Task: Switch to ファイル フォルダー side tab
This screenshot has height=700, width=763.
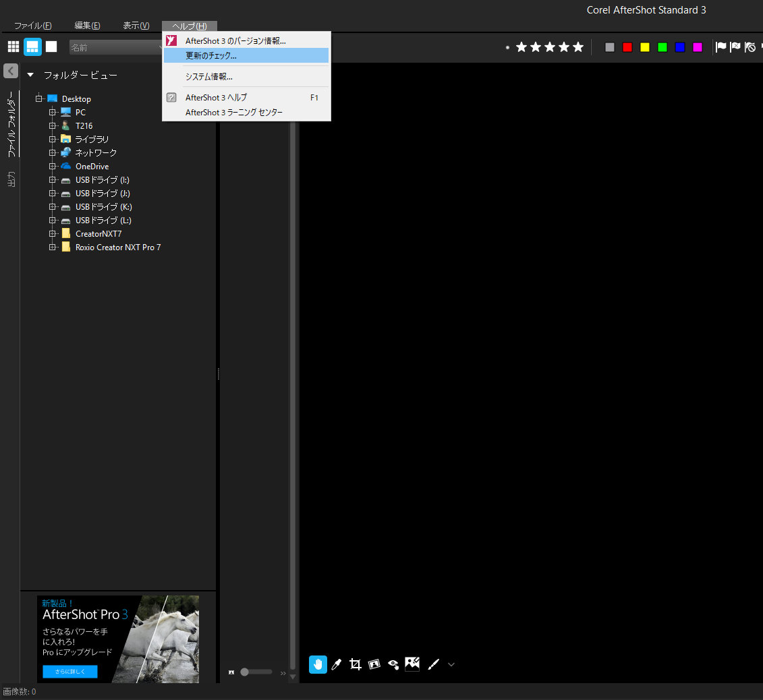Action: point(11,124)
